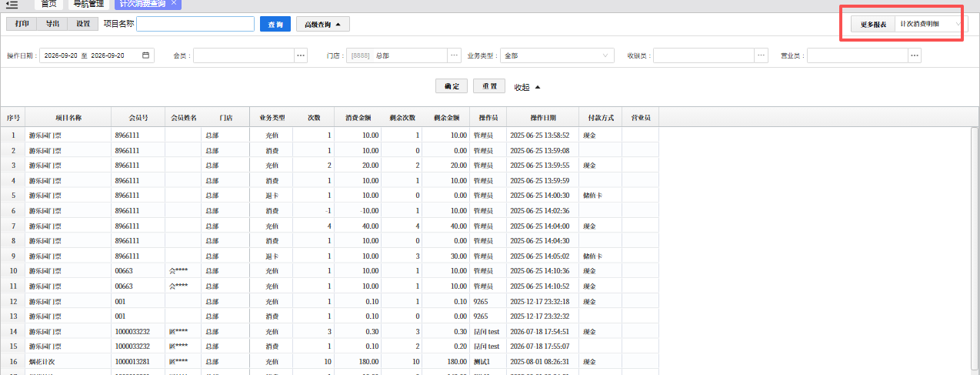Focus the 项目名称 input field
This screenshot has width=980, height=375.
[195, 24]
